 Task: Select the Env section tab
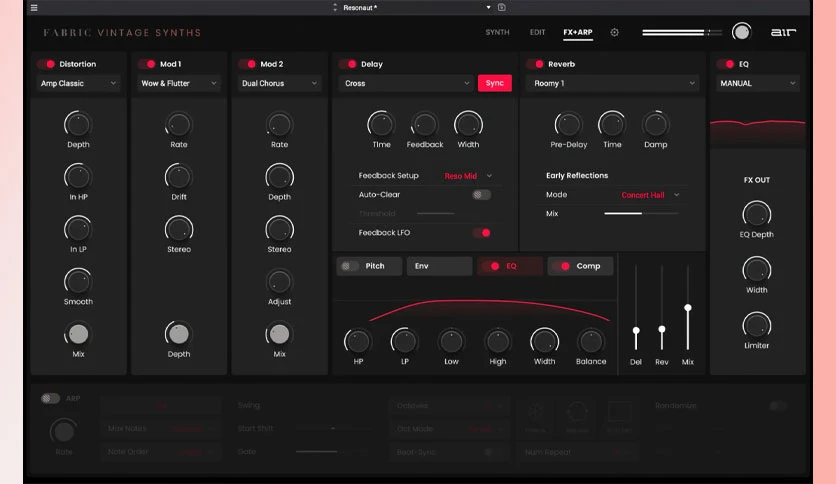coord(439,266)
